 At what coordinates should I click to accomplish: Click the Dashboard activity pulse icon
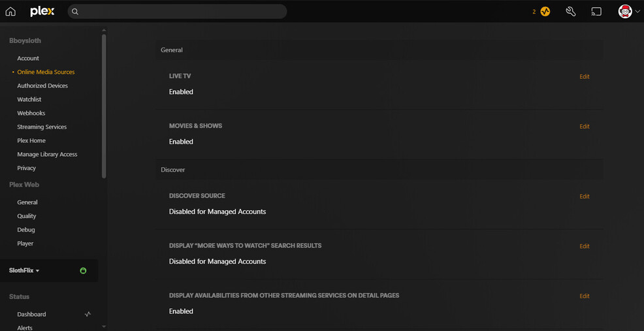[x=88, y=314]
